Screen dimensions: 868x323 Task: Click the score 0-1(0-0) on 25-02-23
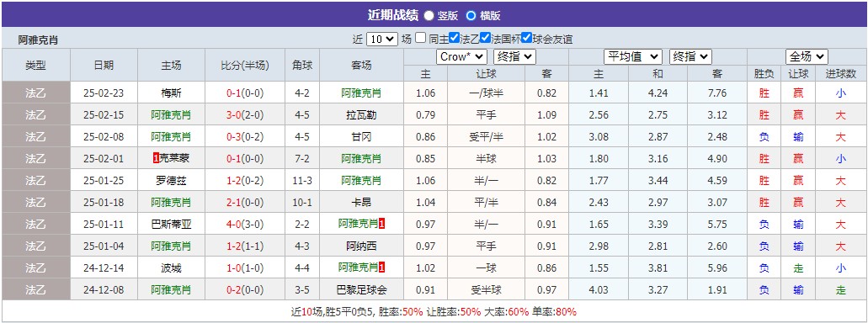tap(245, 93)
